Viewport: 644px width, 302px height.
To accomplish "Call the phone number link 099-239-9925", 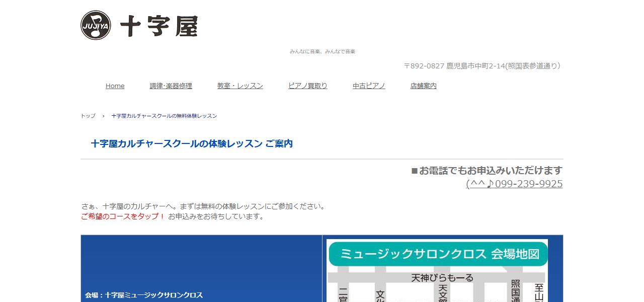I will [514, 184].
